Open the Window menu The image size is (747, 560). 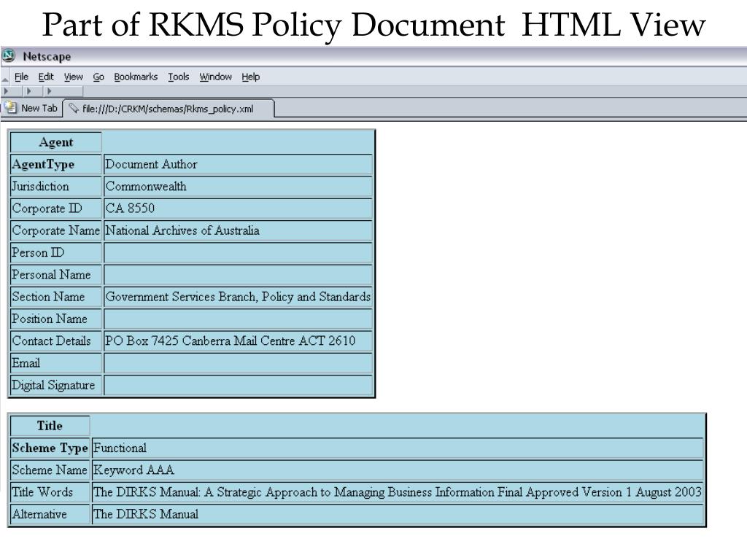coord(215,77)
